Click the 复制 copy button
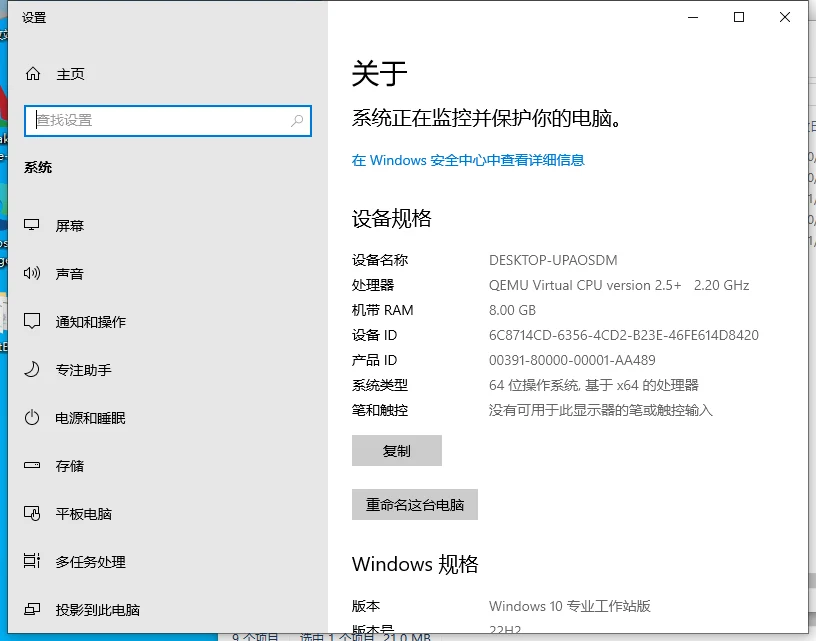Image resolution: width=816 pixels, height=641 pixels. 397,451
